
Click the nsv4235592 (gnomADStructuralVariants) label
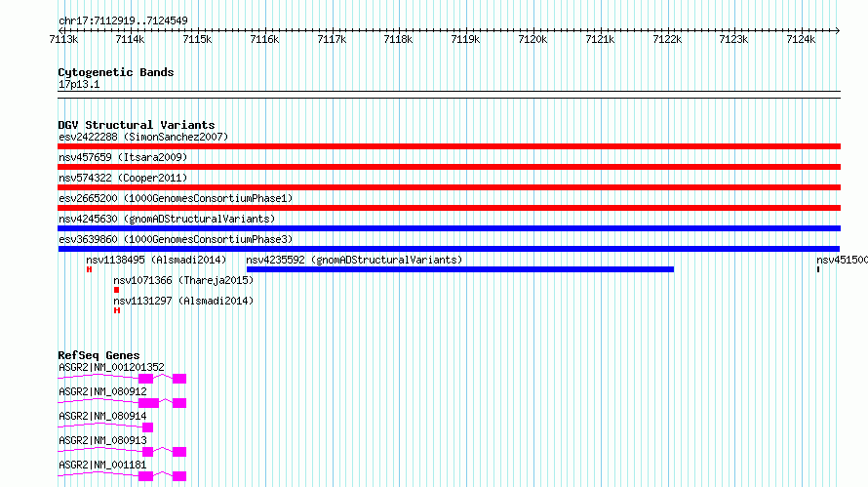354,260
